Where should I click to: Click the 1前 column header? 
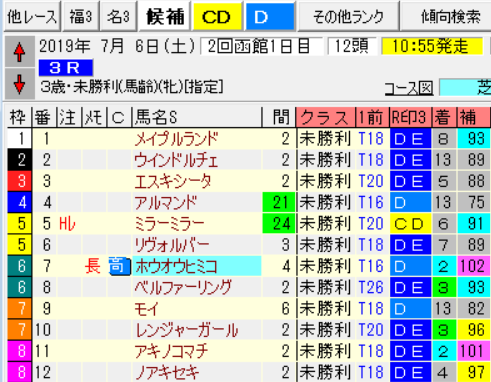pos(373,117)
